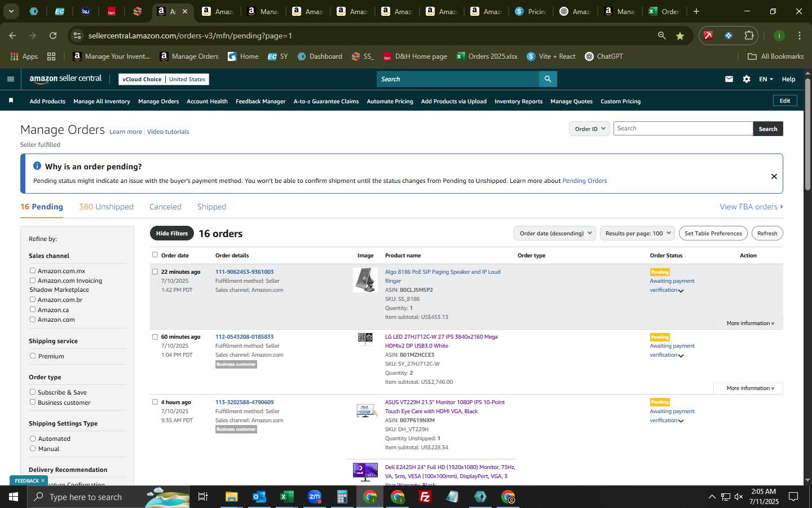Click the zoom magnifier in the address bar
The width and height of the screenshot is (812, 508).
tap(662, 36)
